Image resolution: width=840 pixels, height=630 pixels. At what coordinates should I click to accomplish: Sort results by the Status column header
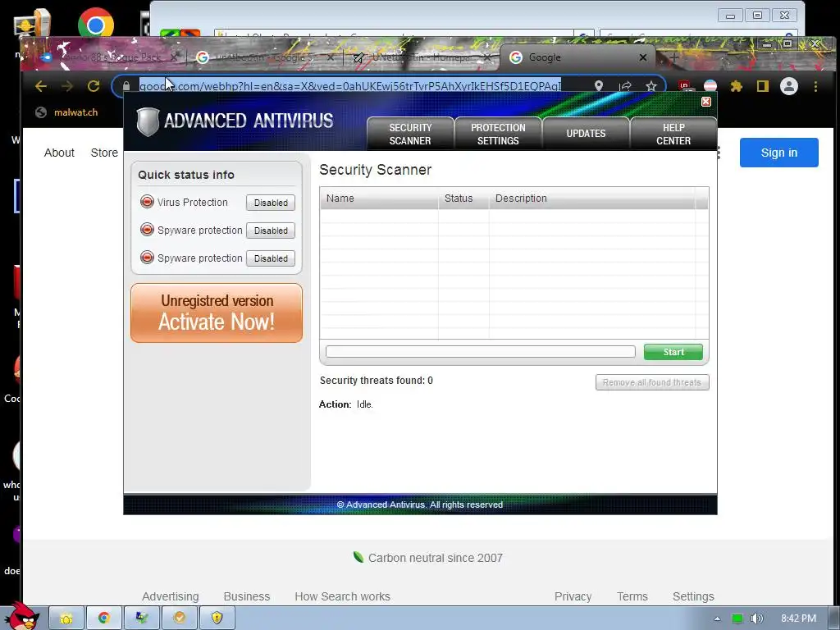[463, 199]
